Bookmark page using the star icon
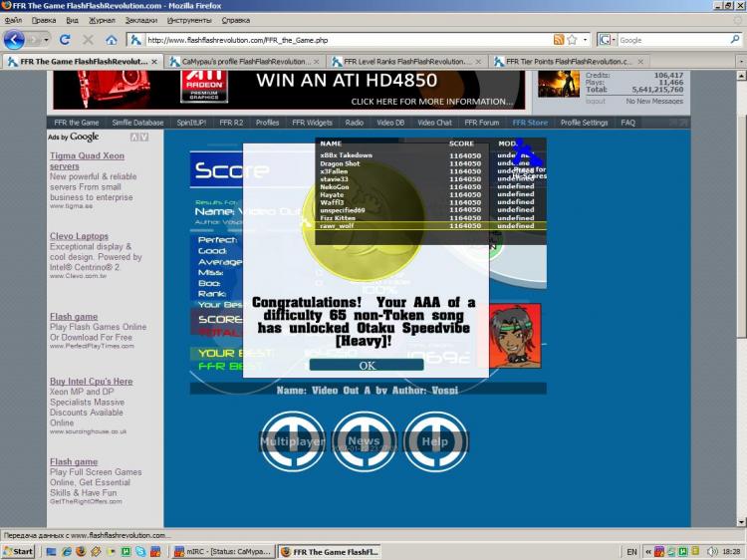This screenshot has height=560, width=747. pos(572,40)
